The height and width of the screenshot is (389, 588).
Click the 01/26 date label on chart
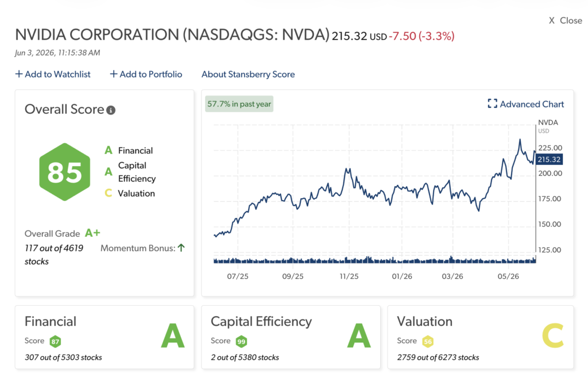tap(402, 276)
